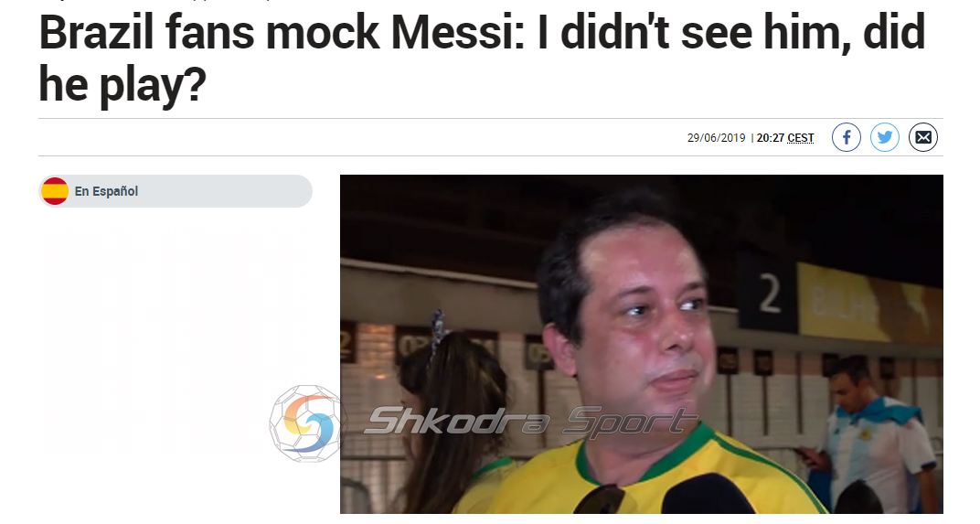Click the sunglasses hanging on yellow jersey
Image resolution: width=980 pixels, height=524 pixels.
pos(599,498)
